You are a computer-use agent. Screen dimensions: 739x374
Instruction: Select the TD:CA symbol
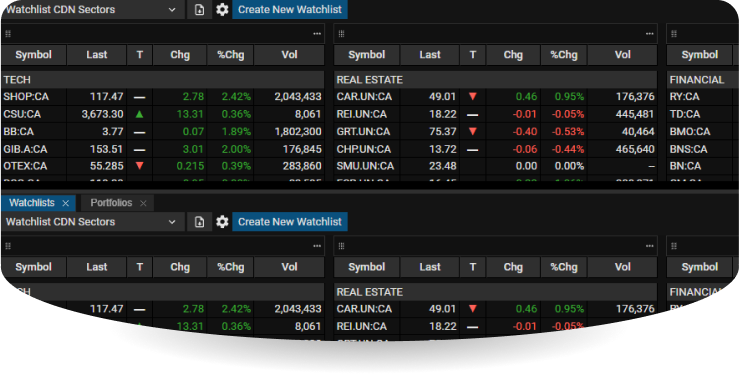pyautogui.click(x=685, y=114)
